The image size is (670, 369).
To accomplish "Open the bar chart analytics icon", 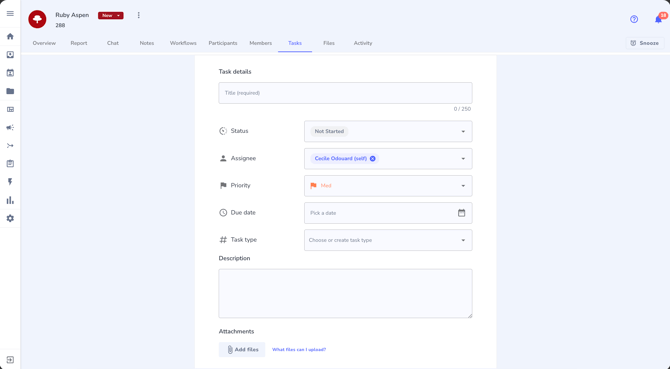I will coord(10,200).
